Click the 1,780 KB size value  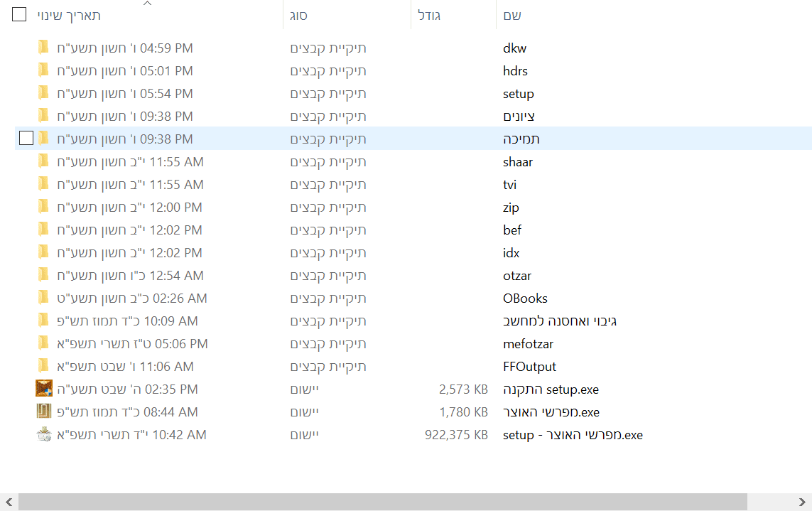click(463, 412)
